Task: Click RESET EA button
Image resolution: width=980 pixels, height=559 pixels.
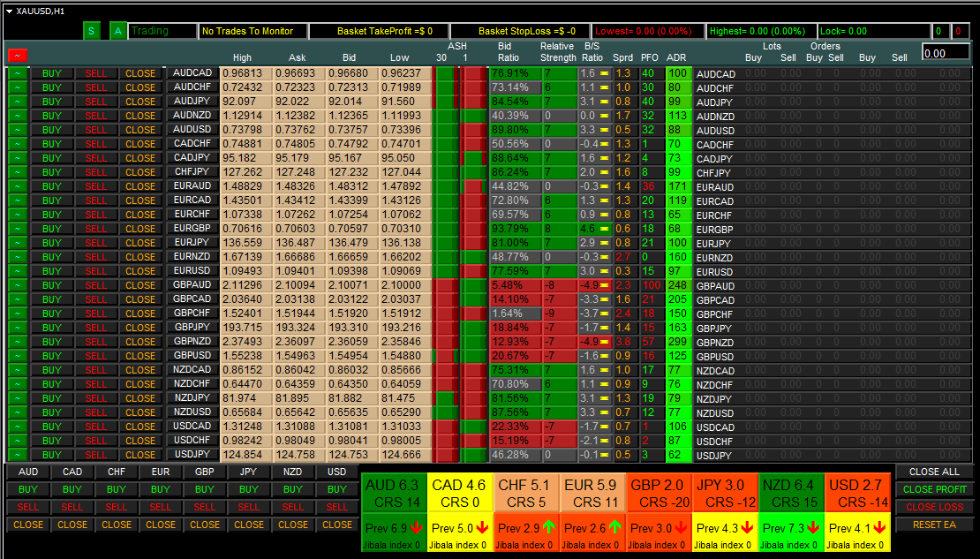Action: [934, 525]
